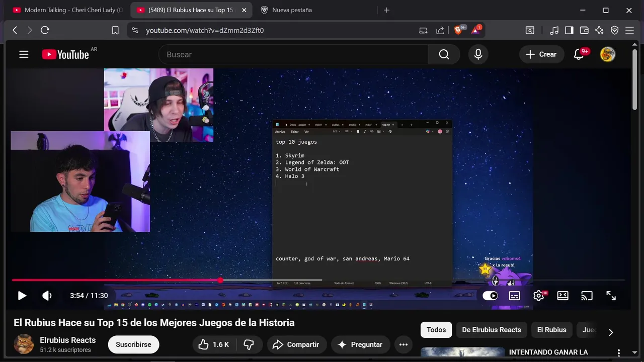Go back to previous page
The image size is (644, 362).
(x=15, y=30)
